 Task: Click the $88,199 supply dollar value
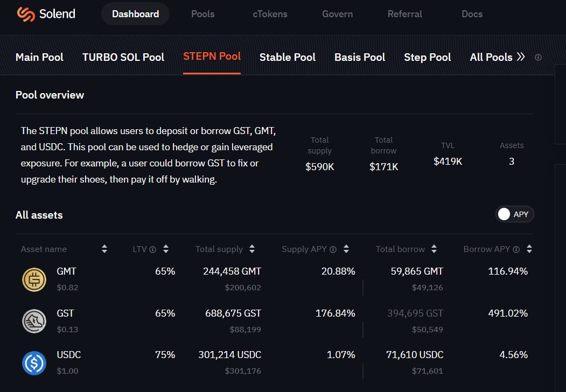(246, 330)
